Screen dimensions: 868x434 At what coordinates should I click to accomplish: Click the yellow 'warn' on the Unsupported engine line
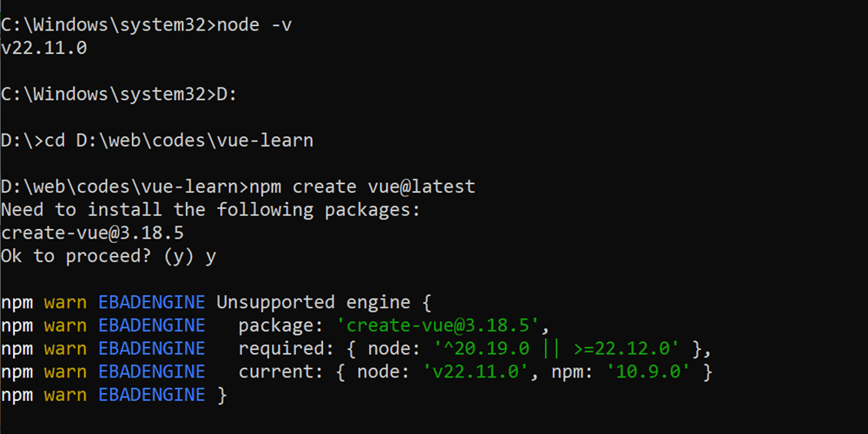point(66,302)
